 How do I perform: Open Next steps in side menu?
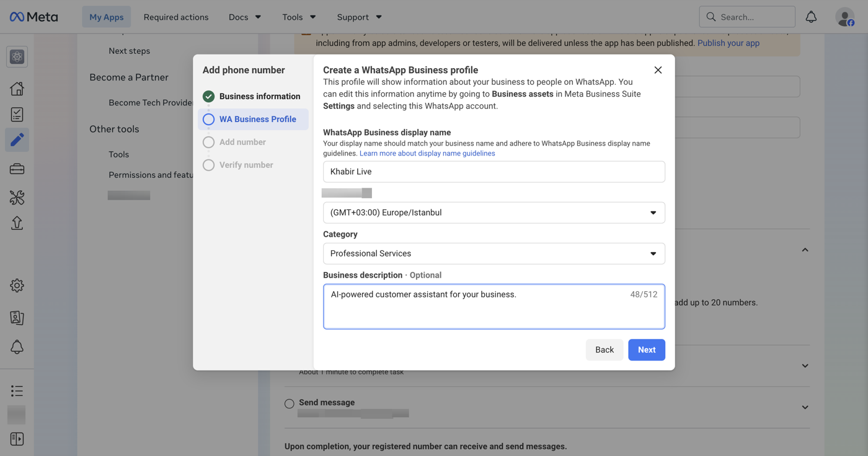point(129,51)
